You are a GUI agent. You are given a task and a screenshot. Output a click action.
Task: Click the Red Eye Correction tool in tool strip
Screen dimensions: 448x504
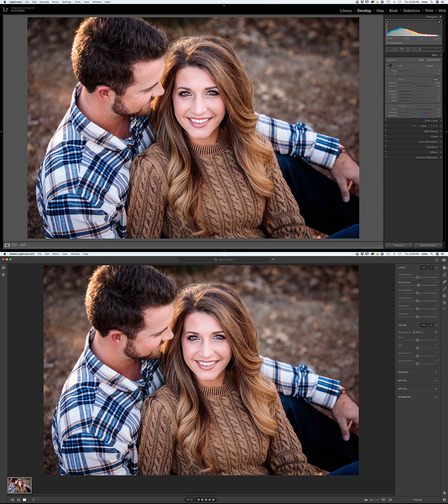402,49
